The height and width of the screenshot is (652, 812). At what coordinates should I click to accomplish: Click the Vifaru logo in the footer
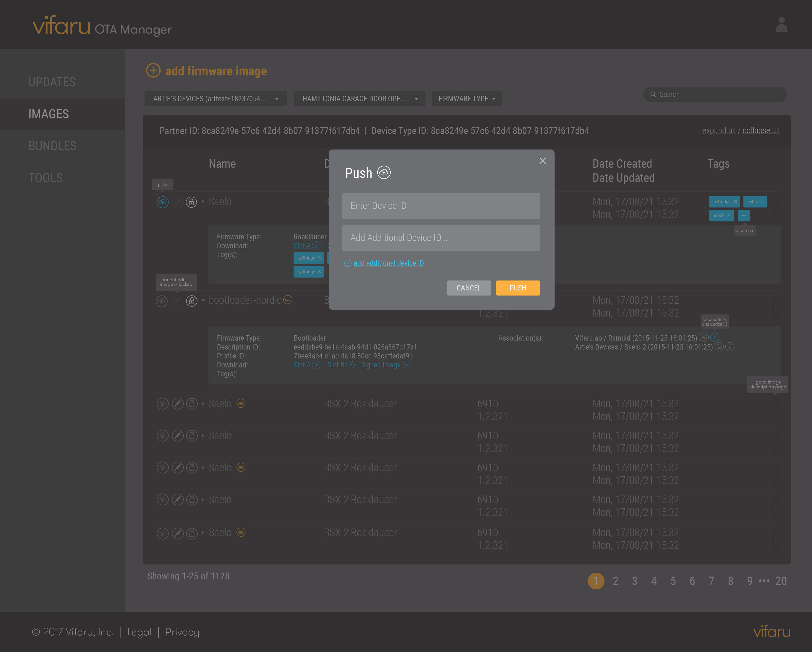point(772,631)
